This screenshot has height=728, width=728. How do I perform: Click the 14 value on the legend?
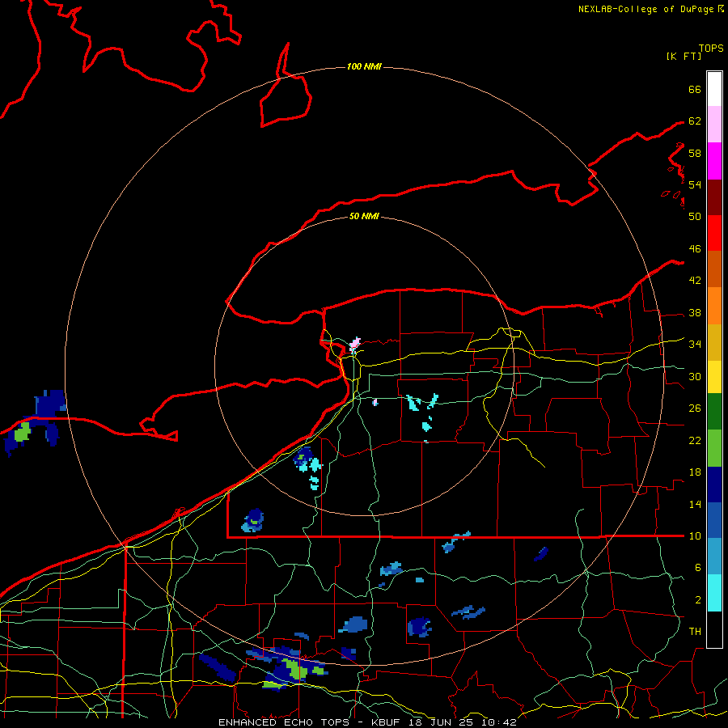(695, 504)
